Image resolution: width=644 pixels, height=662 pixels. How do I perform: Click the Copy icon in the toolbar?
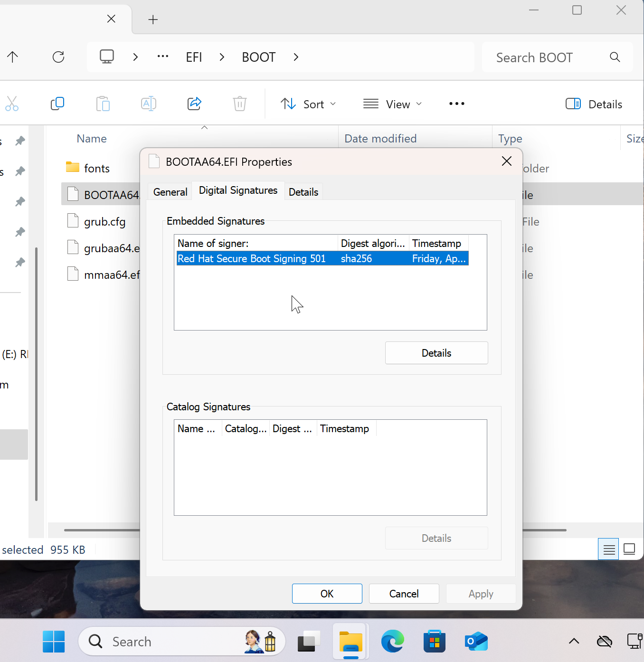pos(57,104)
